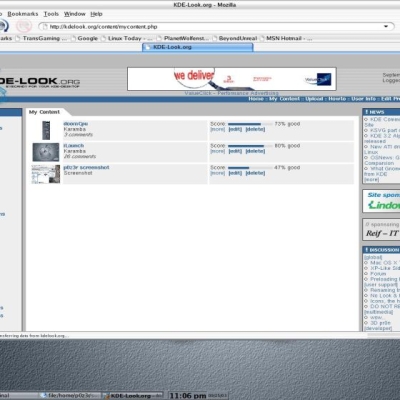The width and height of the screenshot is (400, 400).
Task: Click the icon on the file:/home taskbar button
Action: click(x=43, y=396)
